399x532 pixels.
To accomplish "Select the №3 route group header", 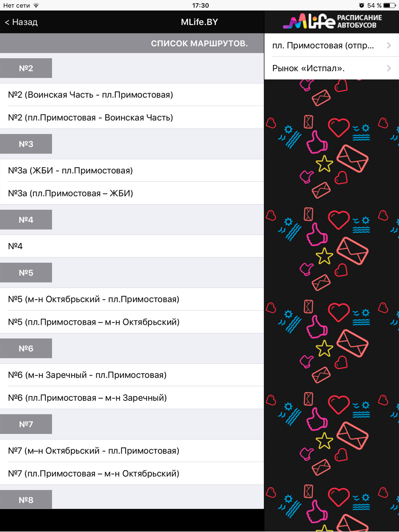I will (26, 144).
